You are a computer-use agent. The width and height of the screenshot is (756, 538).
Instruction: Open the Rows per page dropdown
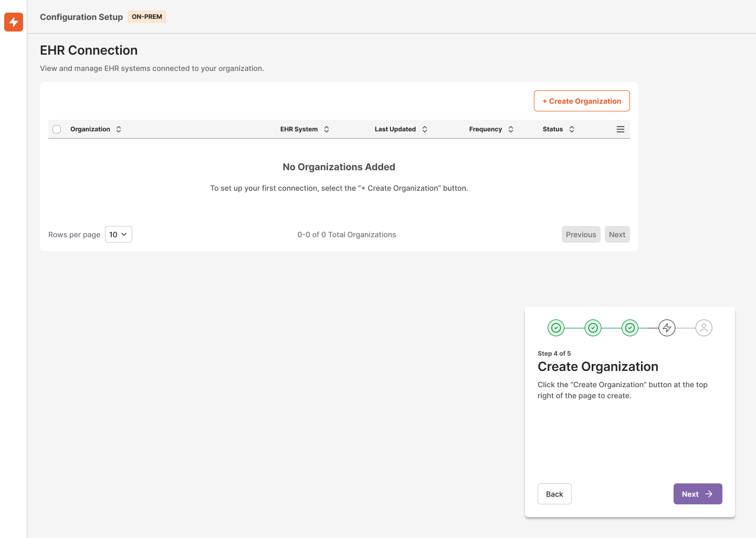[x=118, y=234]
